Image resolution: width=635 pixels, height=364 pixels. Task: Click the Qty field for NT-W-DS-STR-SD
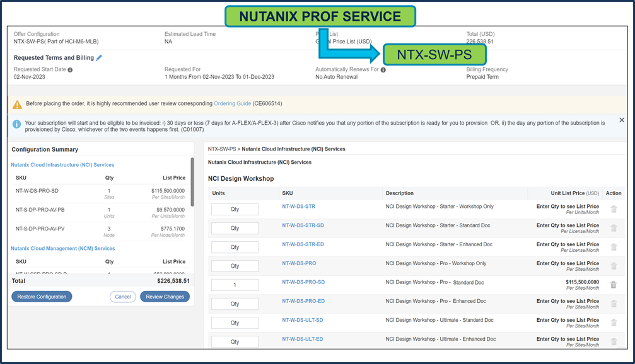(235, 228)
